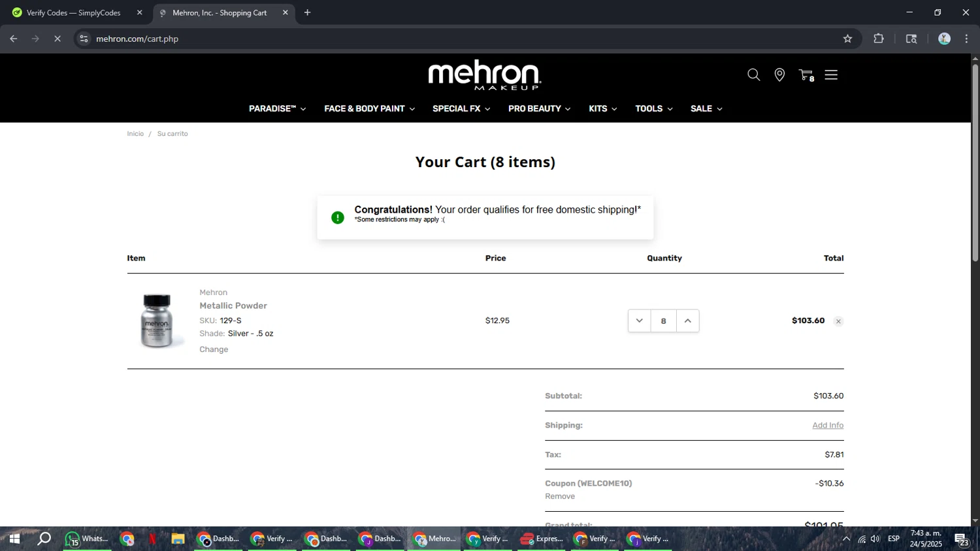
Task: Increase Metallic Powder quantity with up arrow
Action: coord(687,321)
